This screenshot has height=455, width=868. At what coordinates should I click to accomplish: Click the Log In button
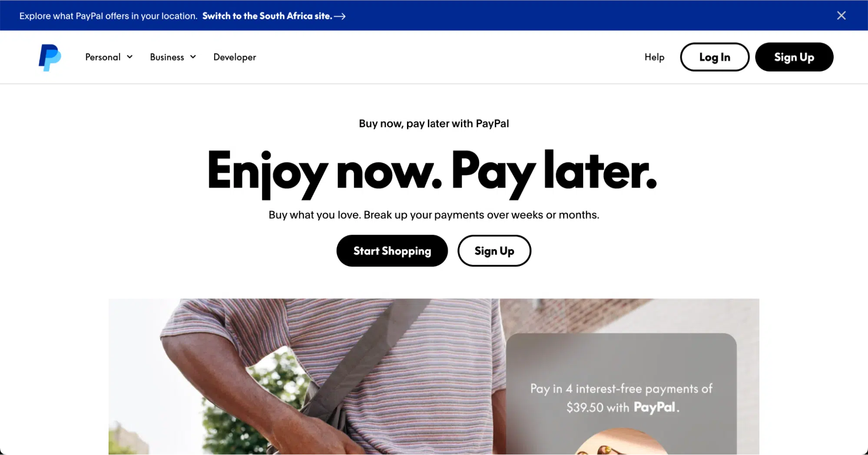(x=715, y=57)
